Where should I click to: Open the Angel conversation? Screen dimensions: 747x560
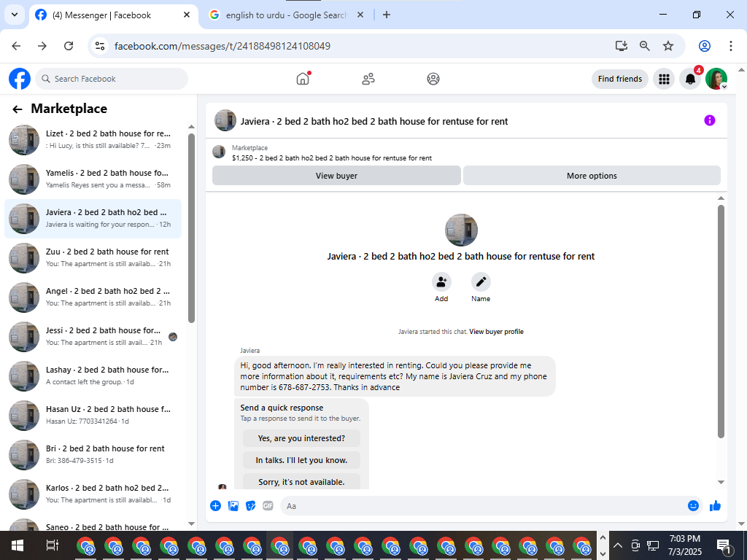(93, 297)
